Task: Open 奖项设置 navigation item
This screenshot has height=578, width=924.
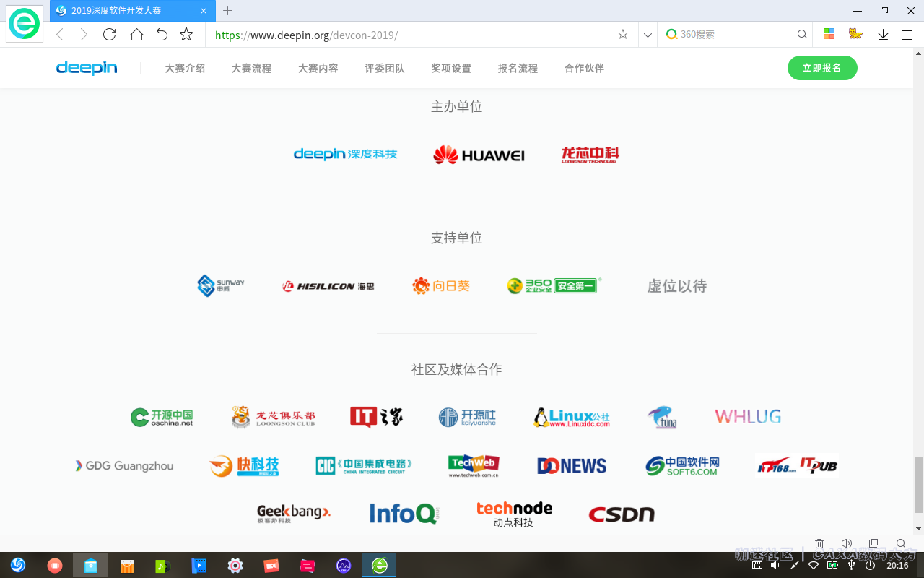Action: pos(451,69)
